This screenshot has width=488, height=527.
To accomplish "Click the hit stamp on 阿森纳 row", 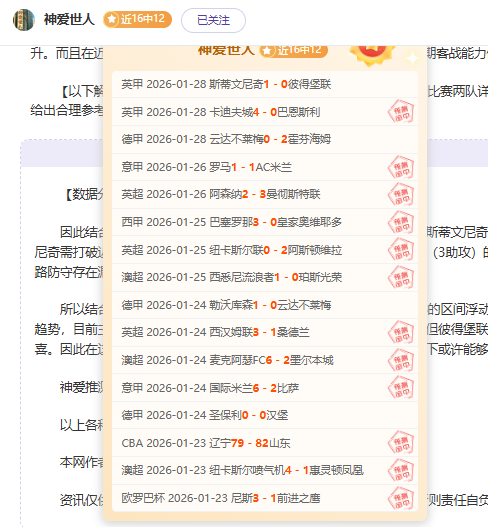I will [x=401, y=195].
